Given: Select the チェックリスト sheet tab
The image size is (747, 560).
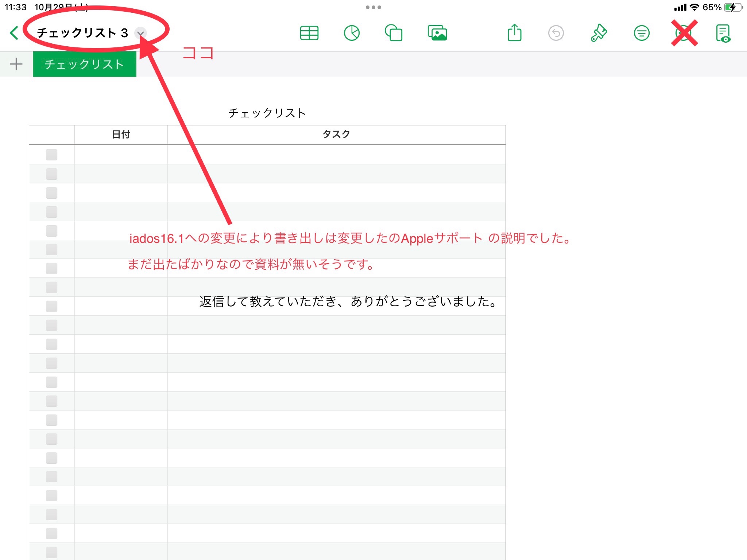Looking at the screenshot, I should point(84,64).
